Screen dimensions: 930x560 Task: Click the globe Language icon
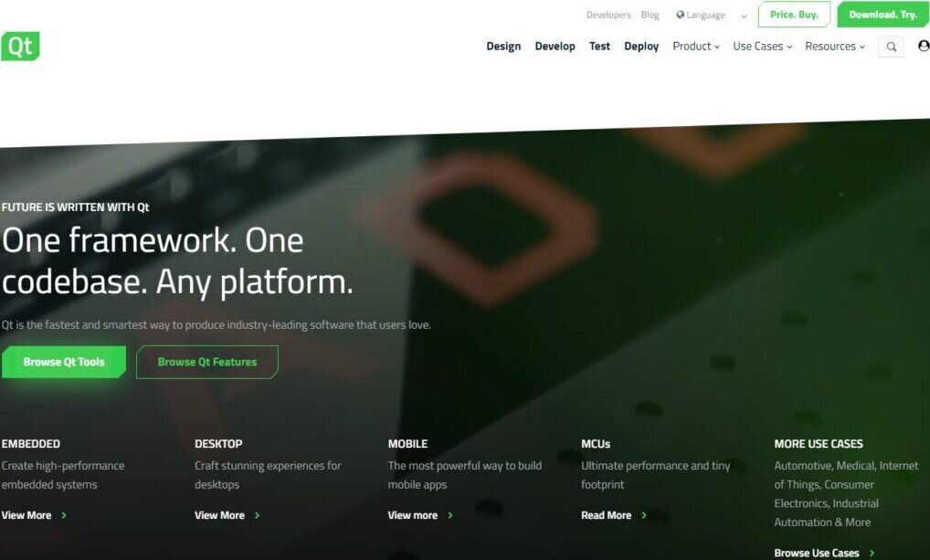tap(681, 15)
